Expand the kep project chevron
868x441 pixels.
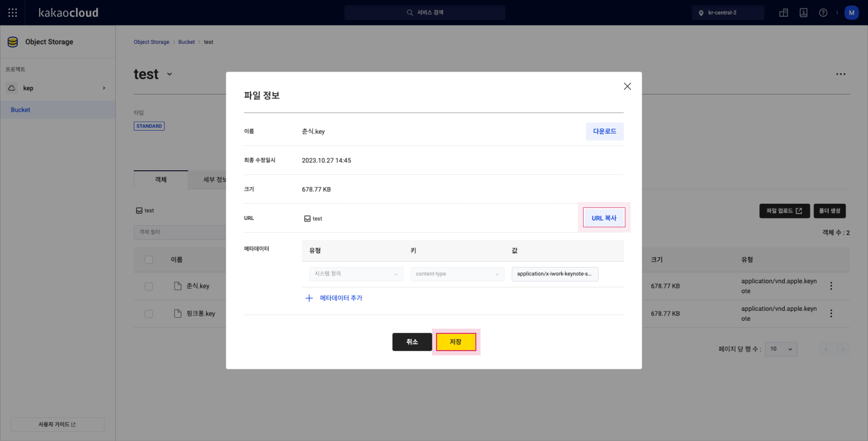[104, 88]
